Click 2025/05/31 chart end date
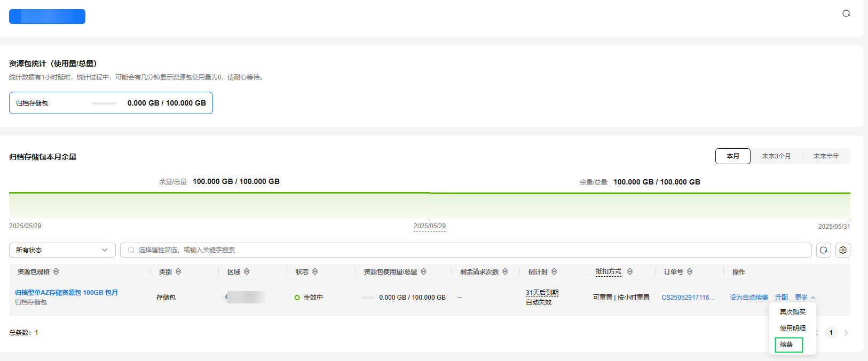Viewport: 868px width, 361px height. coord(834,227)
